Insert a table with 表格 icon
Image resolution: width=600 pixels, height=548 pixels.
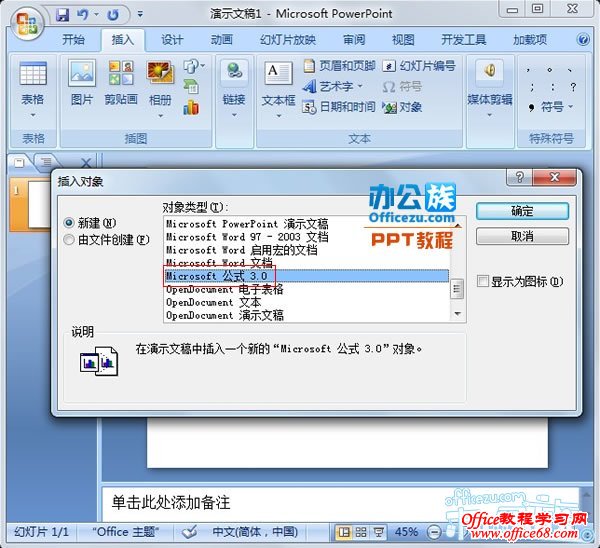33,74
